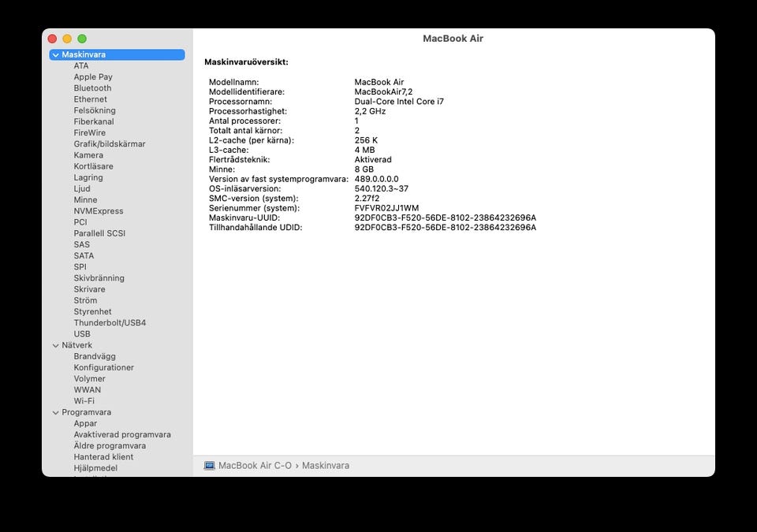Click the 256 K L2-cache value
The width and height of the screenshot is (757, 532).
click(366, 140)
